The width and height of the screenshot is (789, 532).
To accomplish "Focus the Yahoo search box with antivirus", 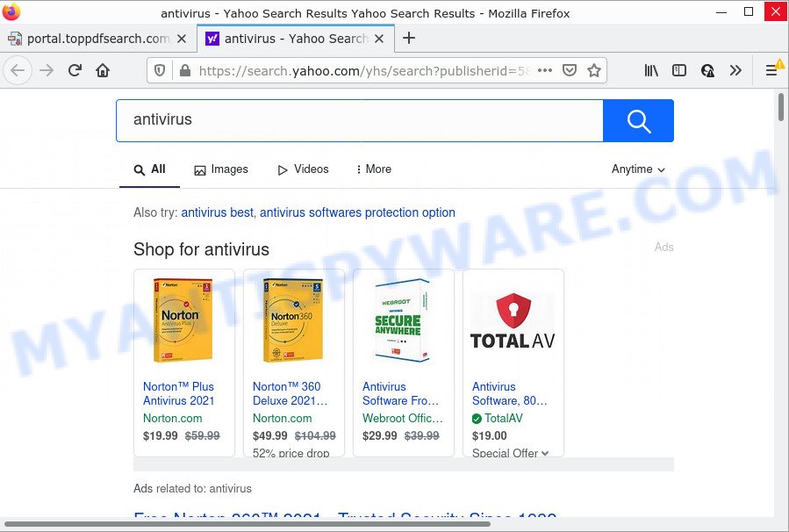I will (x=359, y=120).
